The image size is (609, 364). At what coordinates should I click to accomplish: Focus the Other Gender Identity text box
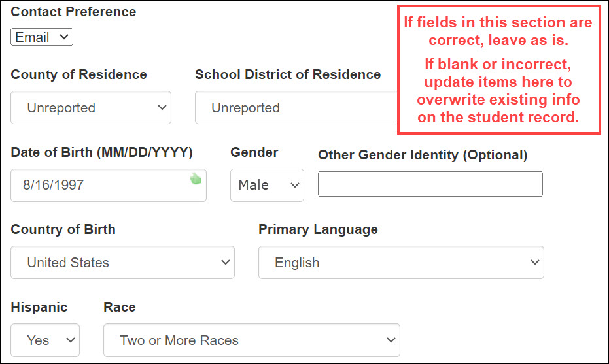[430, 184]
